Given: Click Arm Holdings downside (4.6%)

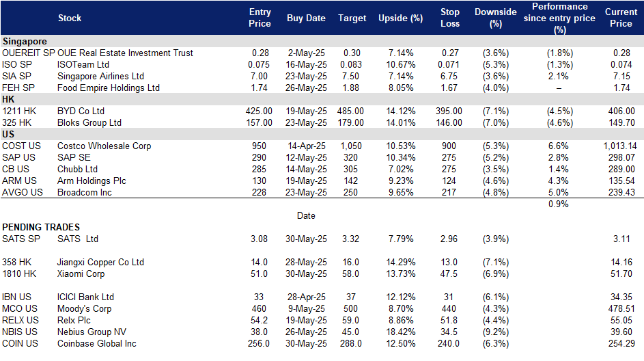Looking at the screenshot, I should 496,180.
